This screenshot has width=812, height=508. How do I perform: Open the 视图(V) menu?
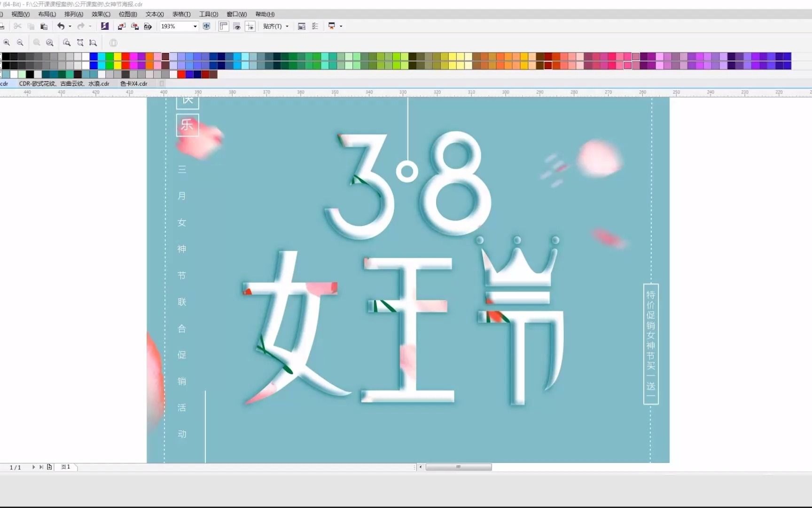(20, 14)
